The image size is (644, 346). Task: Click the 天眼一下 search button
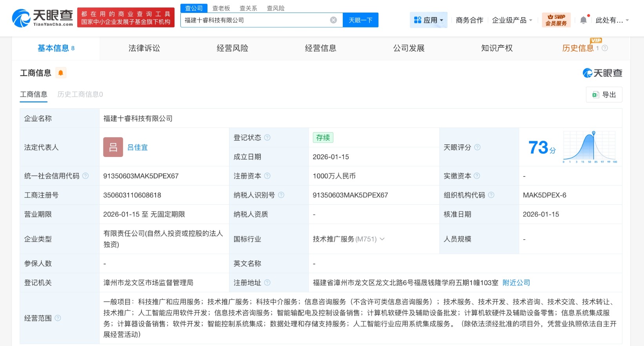360,20
